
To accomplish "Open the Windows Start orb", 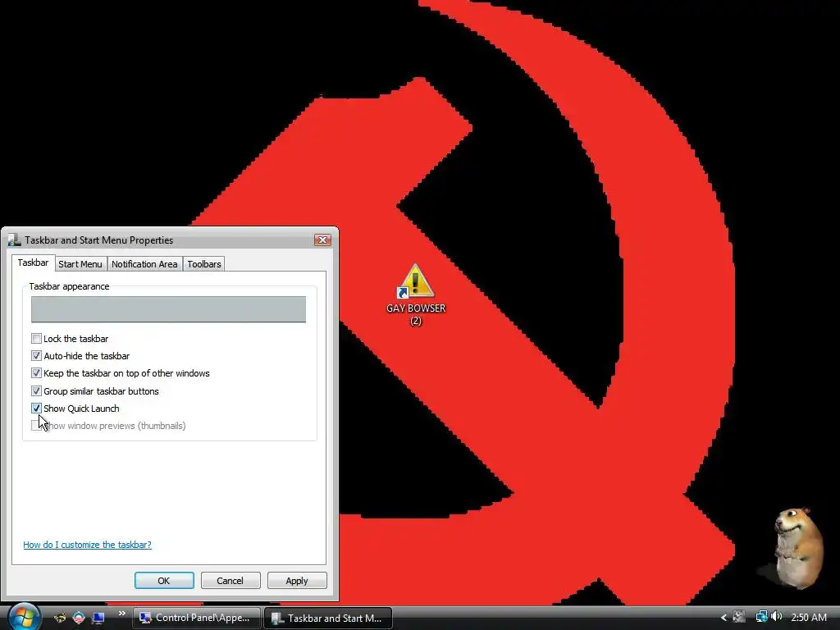I will 24,617.
